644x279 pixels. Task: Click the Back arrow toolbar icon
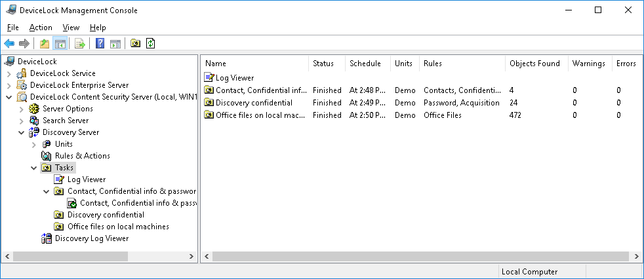pos(9,44)
